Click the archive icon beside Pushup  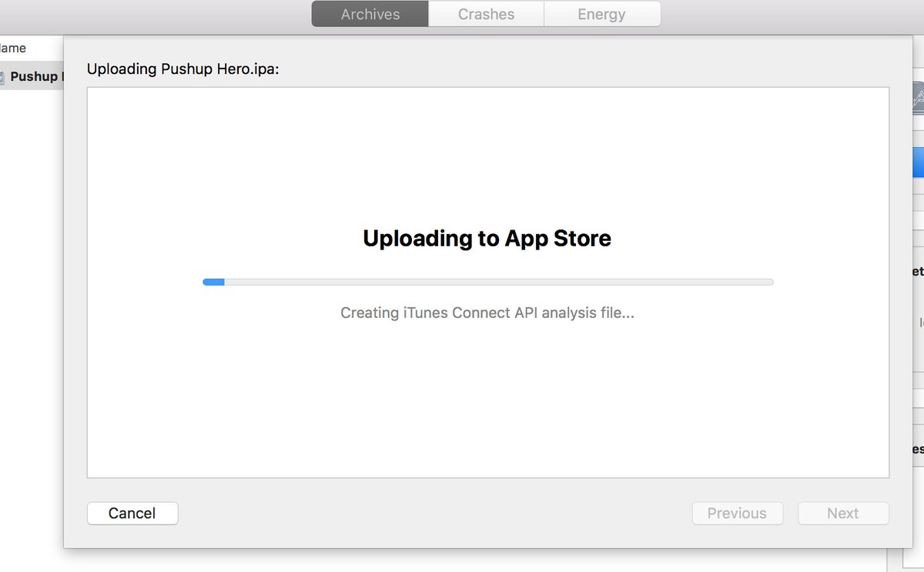pyautogui.click(x=2, y=77)
